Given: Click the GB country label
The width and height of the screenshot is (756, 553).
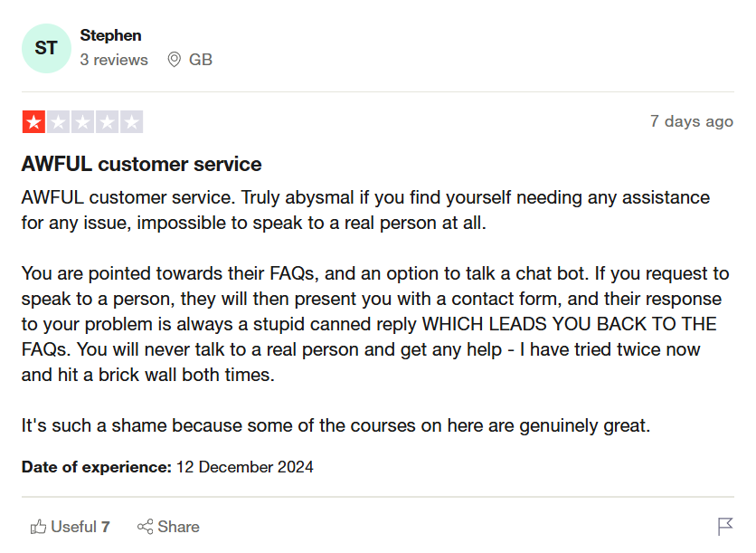Looking at the screenshot, I should click(x=201, y=60).
